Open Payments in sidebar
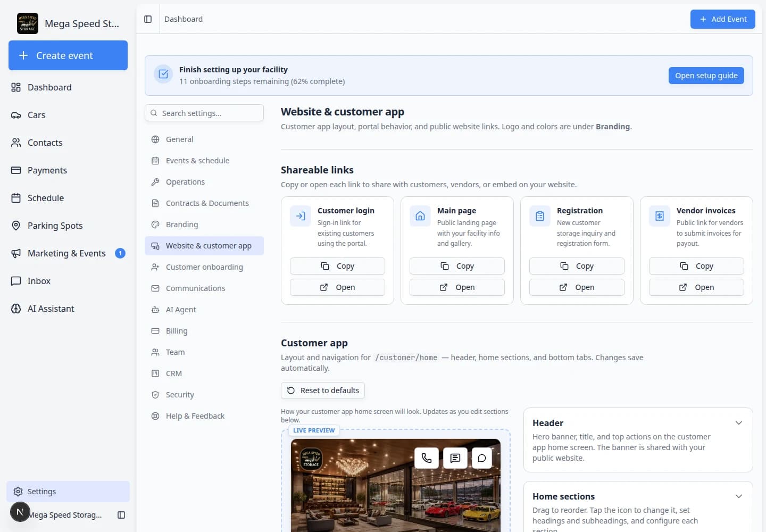The height and width of the screenshot is (532, 766). (68, 170)
